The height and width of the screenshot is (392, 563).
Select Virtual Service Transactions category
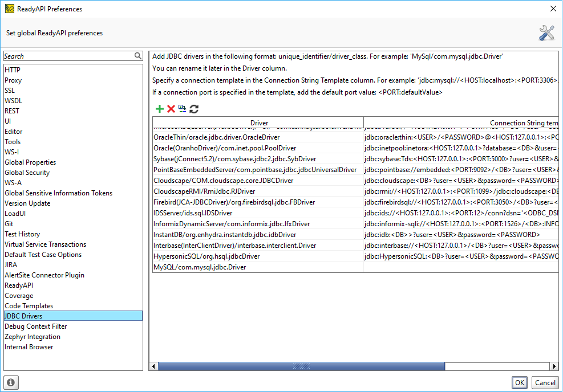(x=73, y=244)
